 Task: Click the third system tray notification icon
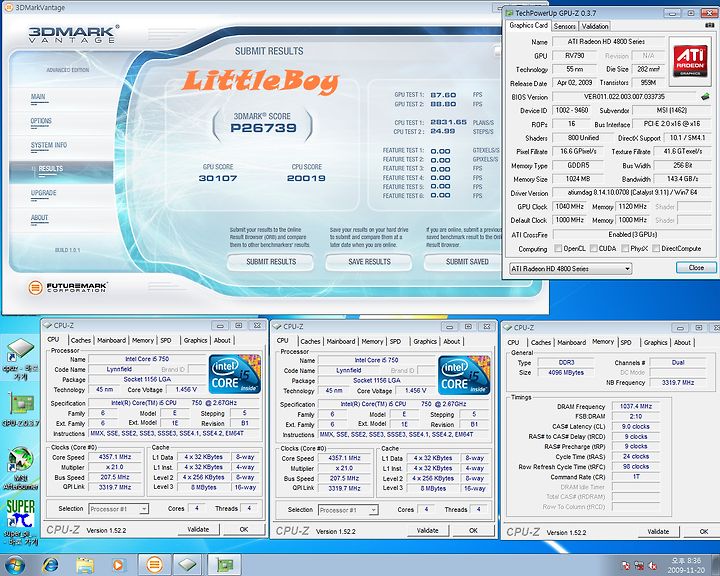pos(652,565)
